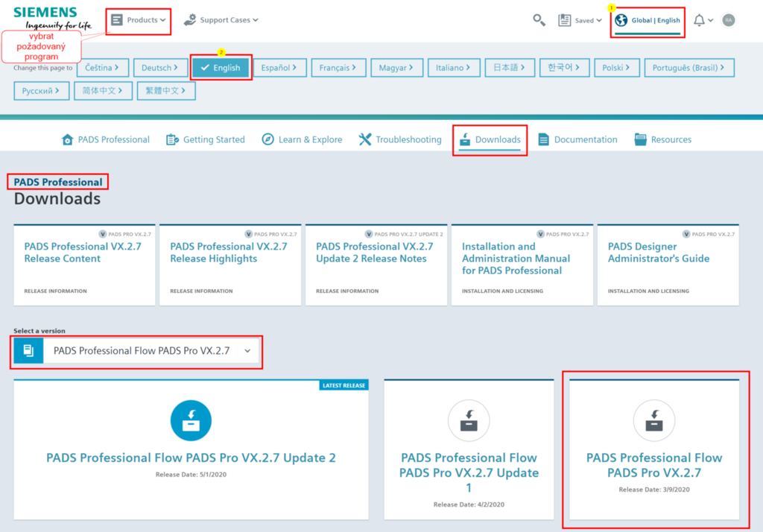The image size is (763, 532).
Task: Change page language to 简体中文
Action: tap(103, 91)
